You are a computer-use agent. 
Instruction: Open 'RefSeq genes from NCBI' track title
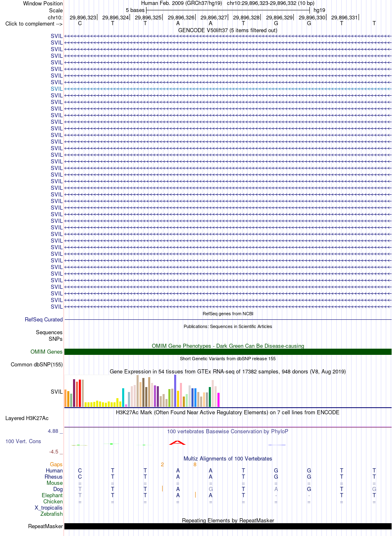click(228, 314)
